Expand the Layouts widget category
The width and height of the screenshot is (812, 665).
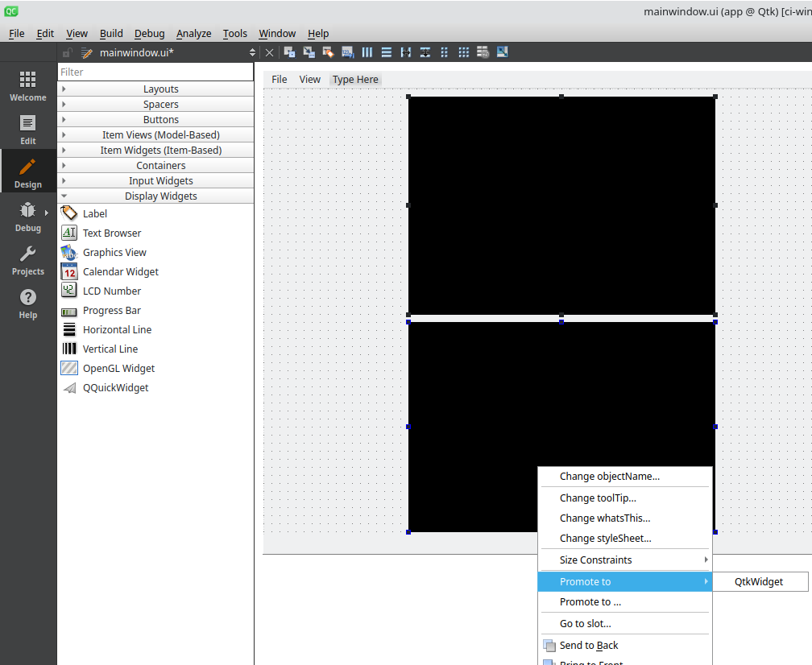pyautogui.click(x=160, y=89)
